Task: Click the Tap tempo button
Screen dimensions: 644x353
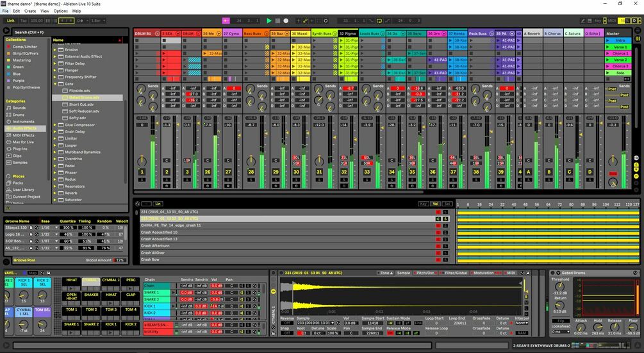Action: (24, 21)
